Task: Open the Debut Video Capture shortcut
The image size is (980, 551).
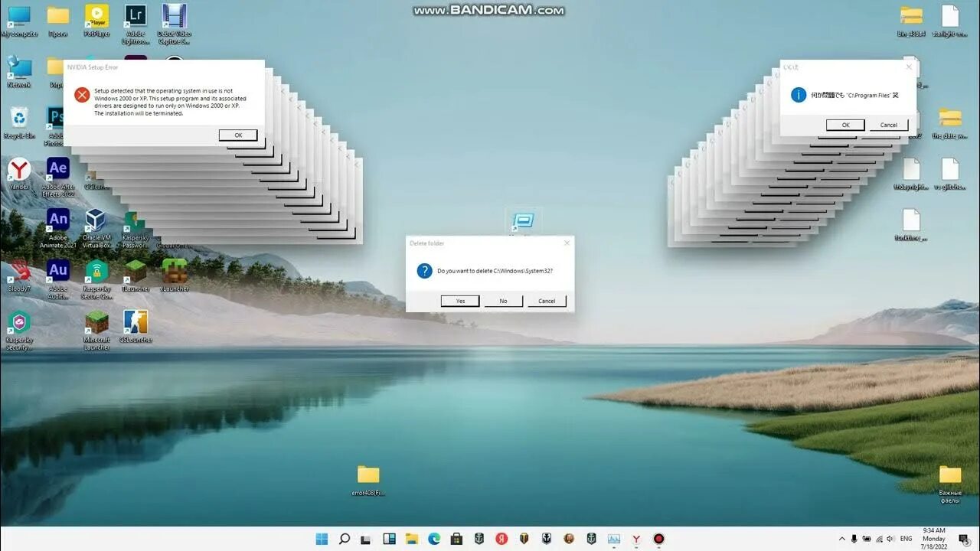Action: coord(175,24)
